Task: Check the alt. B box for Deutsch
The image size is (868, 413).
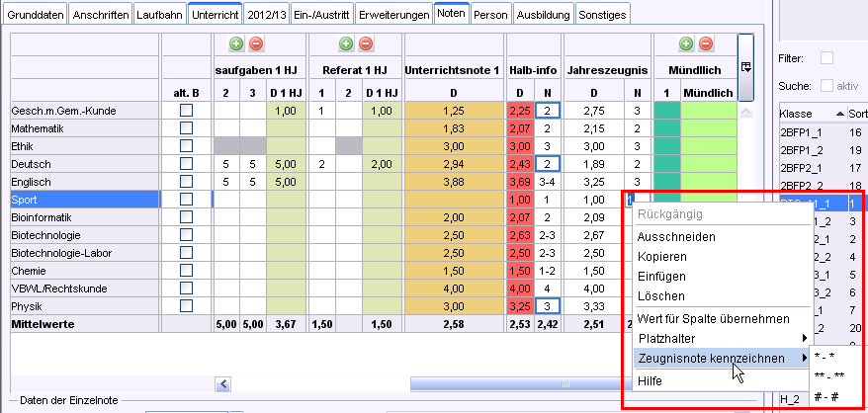Action: coord(186,164)
